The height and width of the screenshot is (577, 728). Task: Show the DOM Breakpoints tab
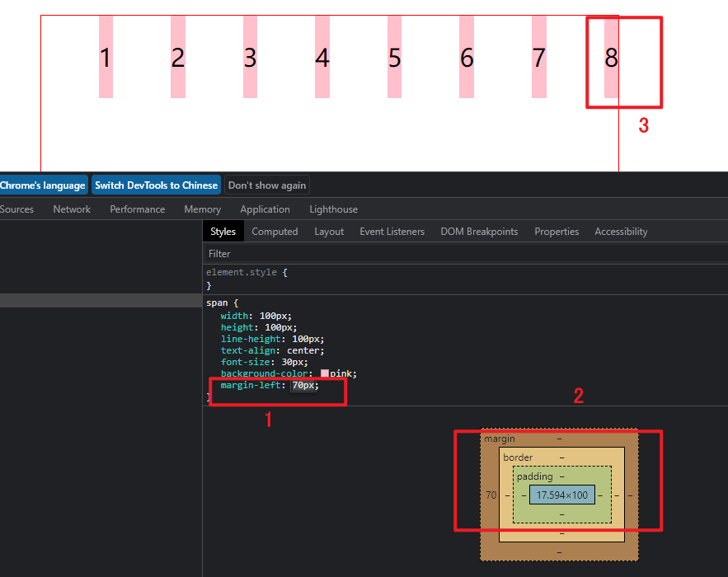pyautogui.click(x=479, y=231)
